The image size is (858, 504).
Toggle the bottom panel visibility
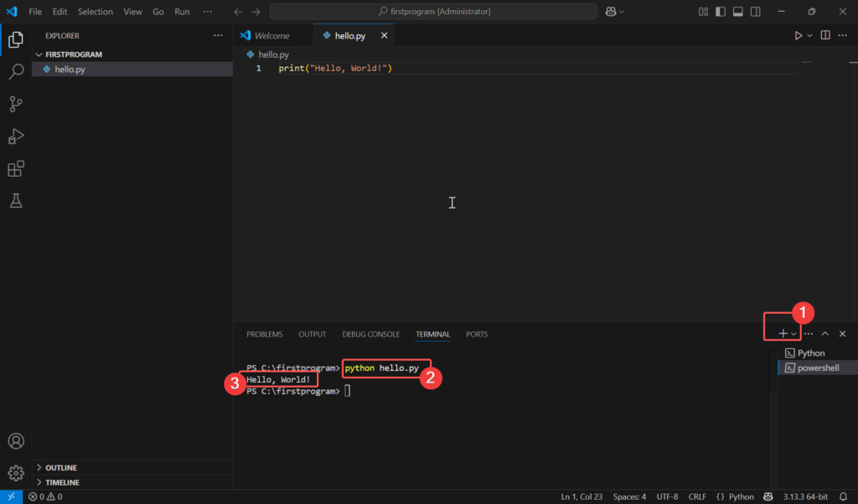(738, 12)
